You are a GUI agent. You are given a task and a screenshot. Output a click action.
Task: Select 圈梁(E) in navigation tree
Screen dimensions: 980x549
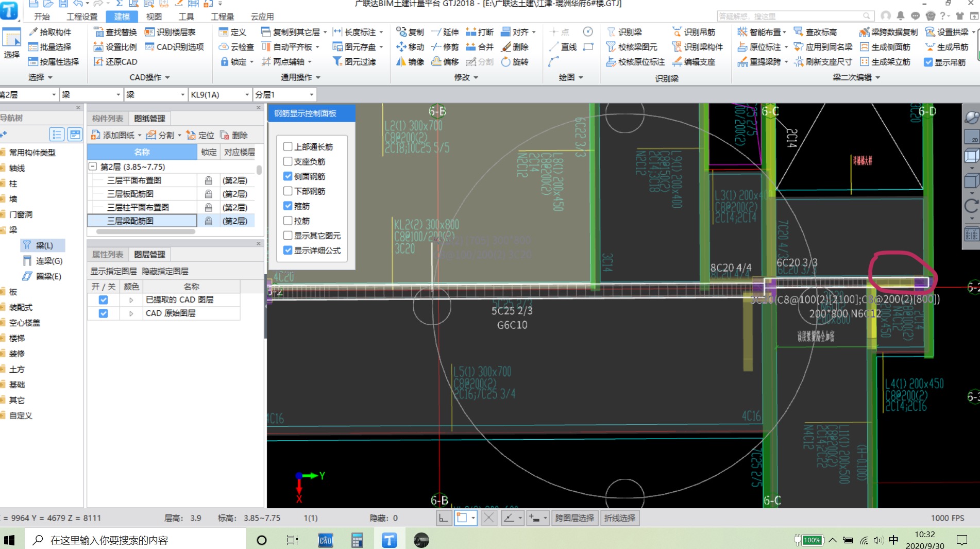coord(42,276)
